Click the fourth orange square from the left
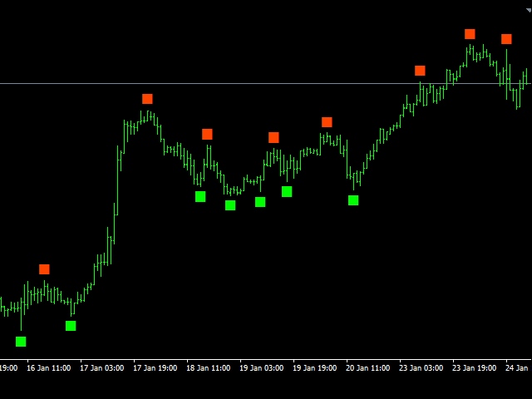This screenshot has height=399, width=532. (273, 137)
